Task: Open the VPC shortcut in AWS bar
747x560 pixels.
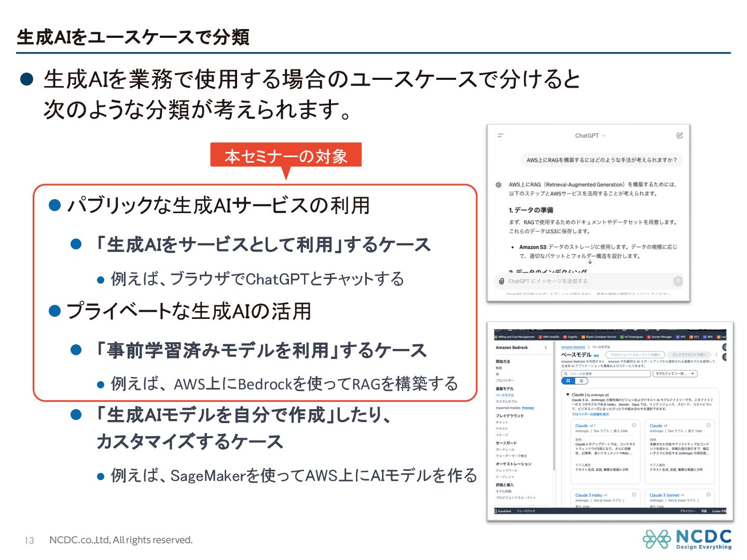Action: pyautogui.click(x=680, y=337)
